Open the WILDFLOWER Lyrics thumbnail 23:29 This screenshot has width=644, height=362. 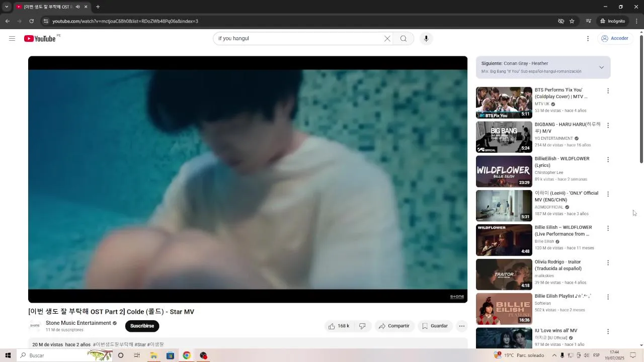[x=504, y=171]
